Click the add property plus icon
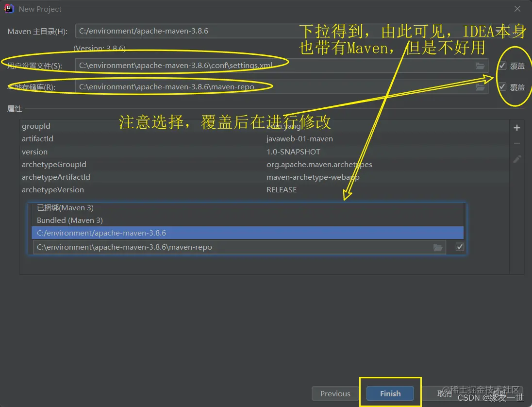The width and height of the screenshot is (532, 407). [517, 127]
